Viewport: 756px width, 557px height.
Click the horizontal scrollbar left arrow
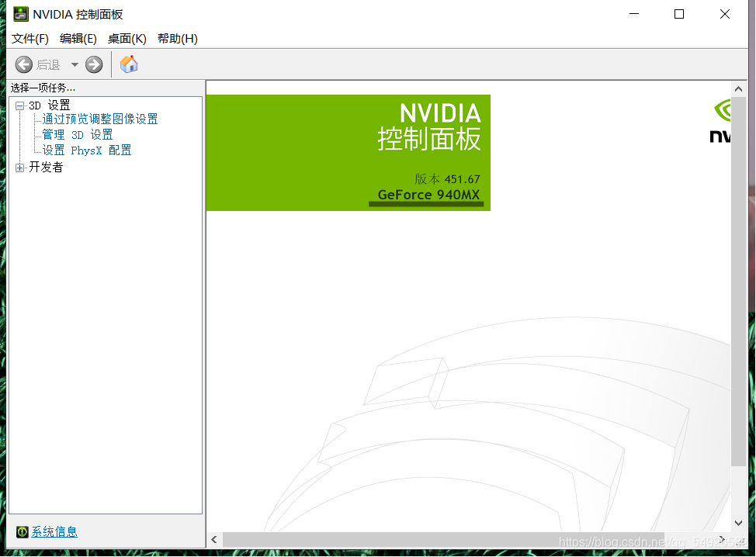pos(214,540)
